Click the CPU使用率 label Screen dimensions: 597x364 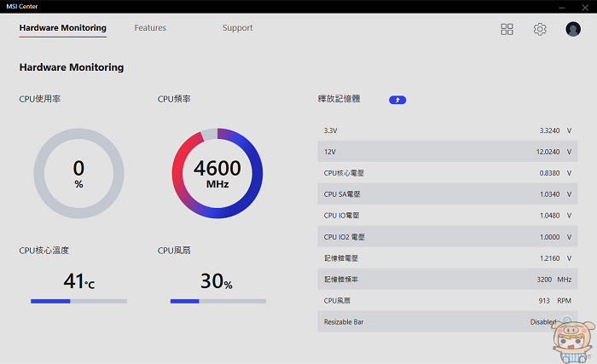(39, 99)
